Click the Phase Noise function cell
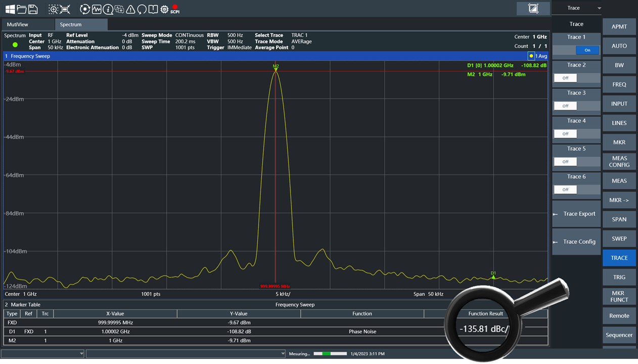638x364 pixels. (x=362, y=332)
